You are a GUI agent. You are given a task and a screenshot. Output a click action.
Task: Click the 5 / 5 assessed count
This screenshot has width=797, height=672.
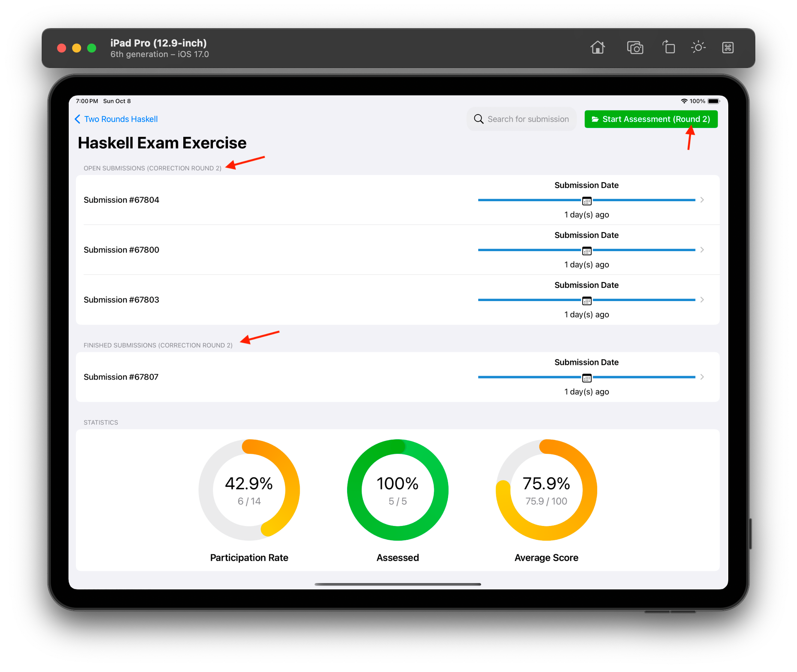pyautogui.click(x=397, y=501)
